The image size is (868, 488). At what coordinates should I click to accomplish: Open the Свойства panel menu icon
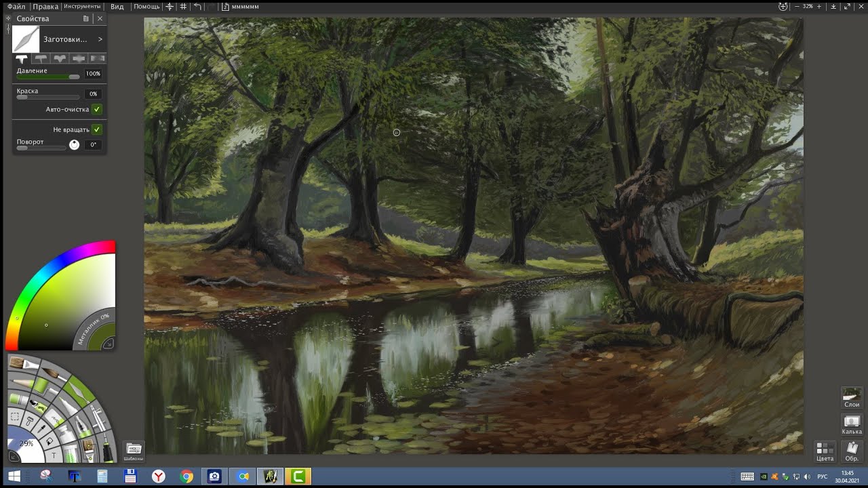click(x=85, y=18)
